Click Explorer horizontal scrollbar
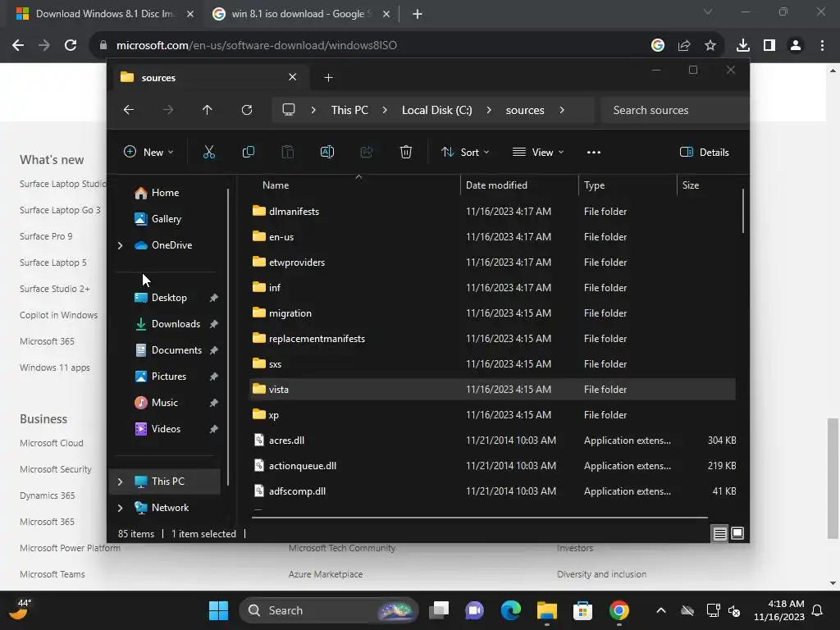The height and width of the screenshot is (630, 840). click(x=480, y=518)
